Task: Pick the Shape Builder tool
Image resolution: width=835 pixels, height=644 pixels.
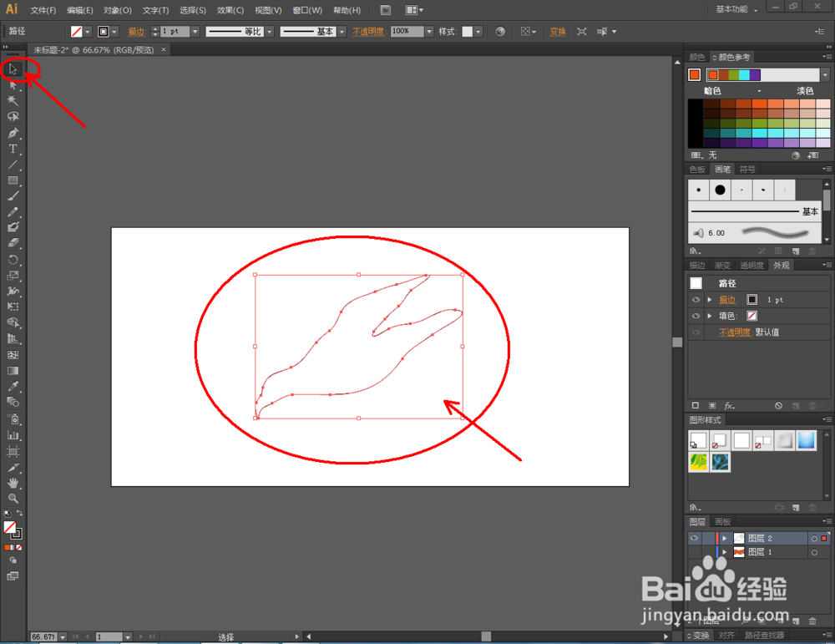Action: coord(13,322)
